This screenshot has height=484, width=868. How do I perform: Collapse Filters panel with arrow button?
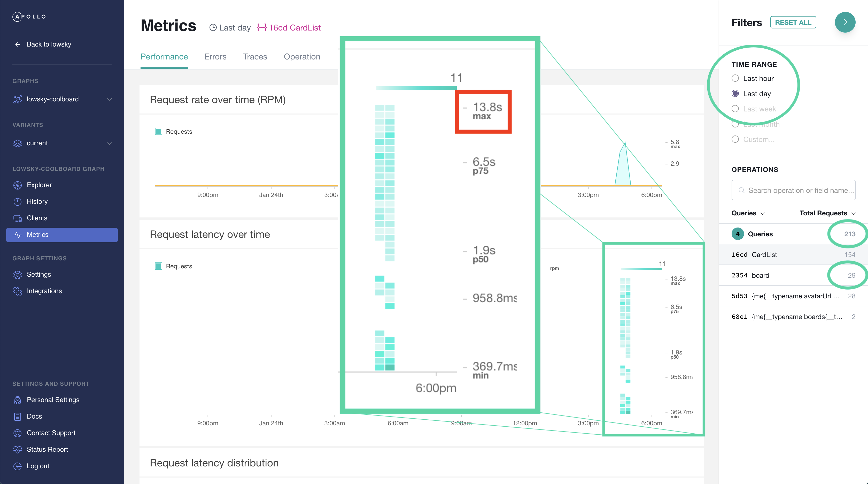point(845,22)
